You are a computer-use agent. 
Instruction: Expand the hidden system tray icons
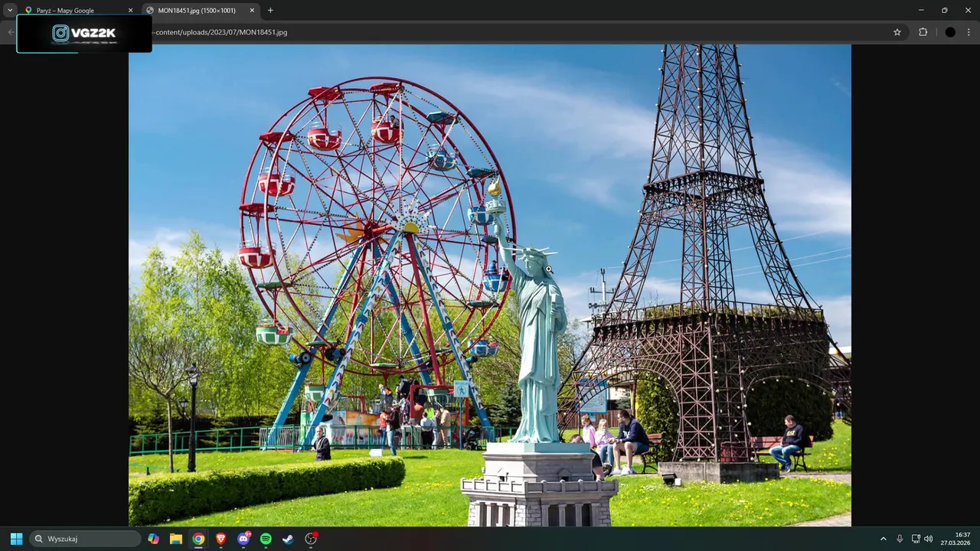pyautogui.click(x=883, y=539)
